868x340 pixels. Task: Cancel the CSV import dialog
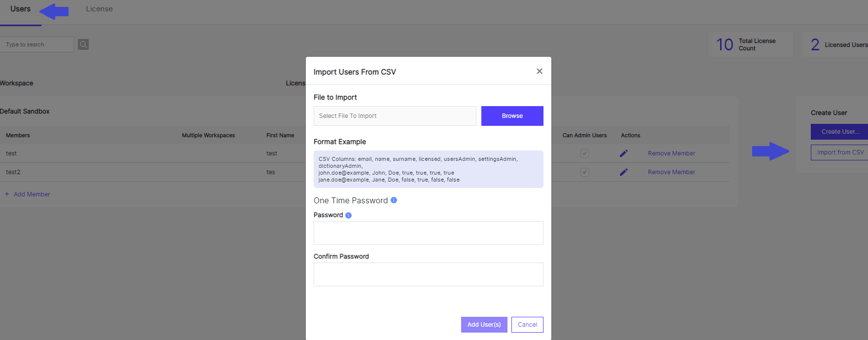point(527,325)
